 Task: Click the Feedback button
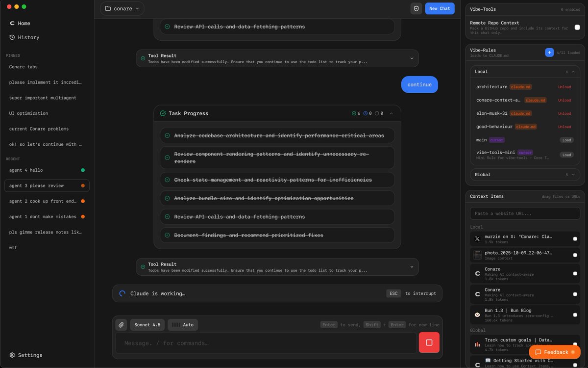[x=555, y=352]
